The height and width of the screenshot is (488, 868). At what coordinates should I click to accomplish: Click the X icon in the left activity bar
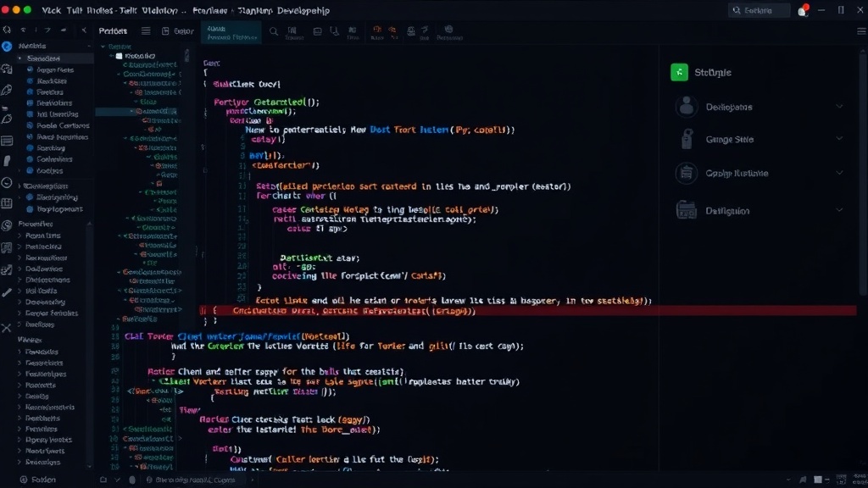[x=7, y=328]
